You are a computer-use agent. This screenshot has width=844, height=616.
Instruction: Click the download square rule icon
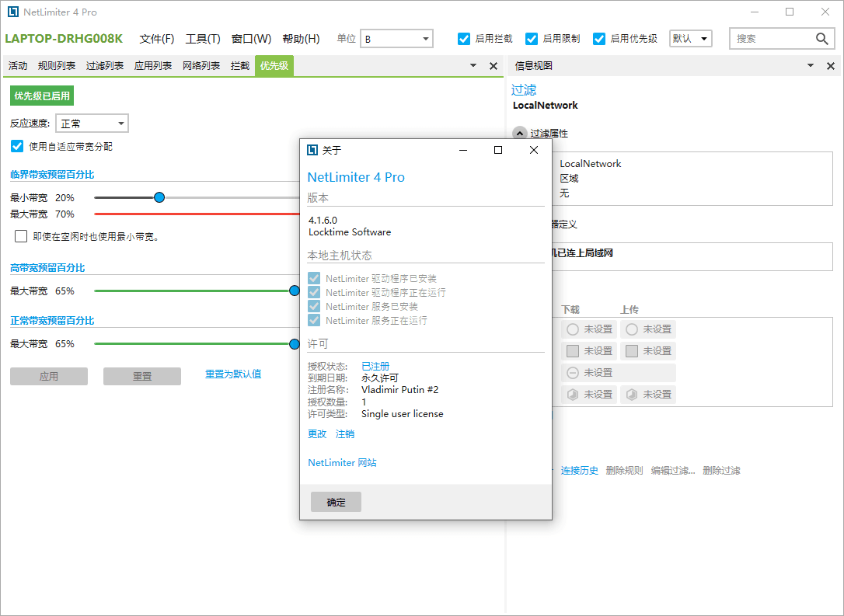coord(573,351)
